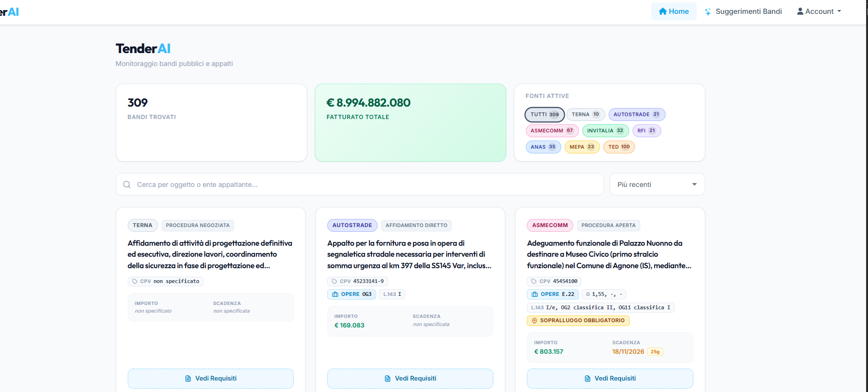The height and width of the screenshot is (392, 868).
Task: Click the PROCEDURA APERTA badge
Action: point(609,226)
